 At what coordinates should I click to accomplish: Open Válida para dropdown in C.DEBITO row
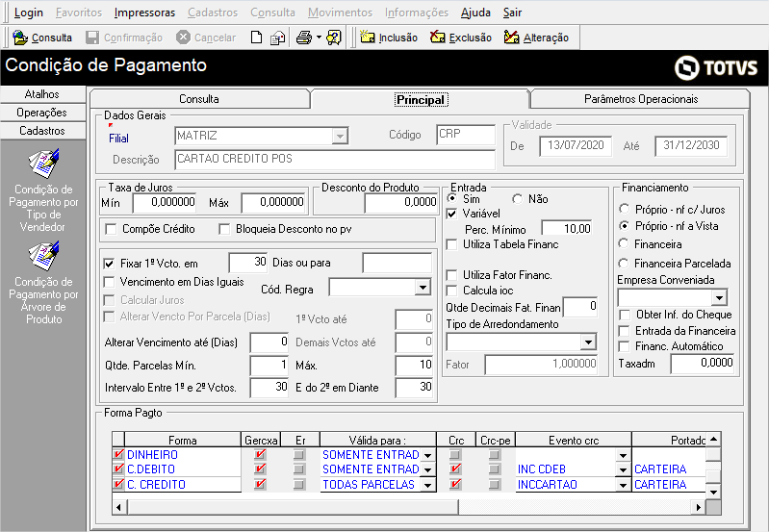tap(428, 469)
